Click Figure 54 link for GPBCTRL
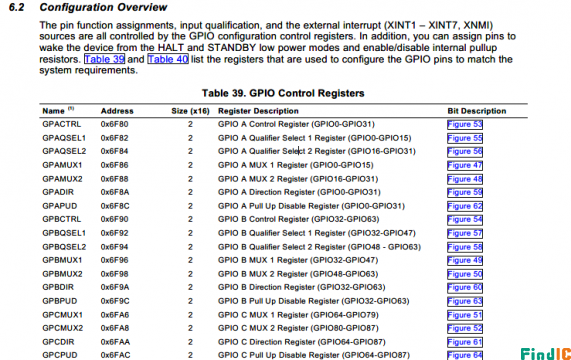The height and width of the screenshot is (360, 571). (465, 220)
